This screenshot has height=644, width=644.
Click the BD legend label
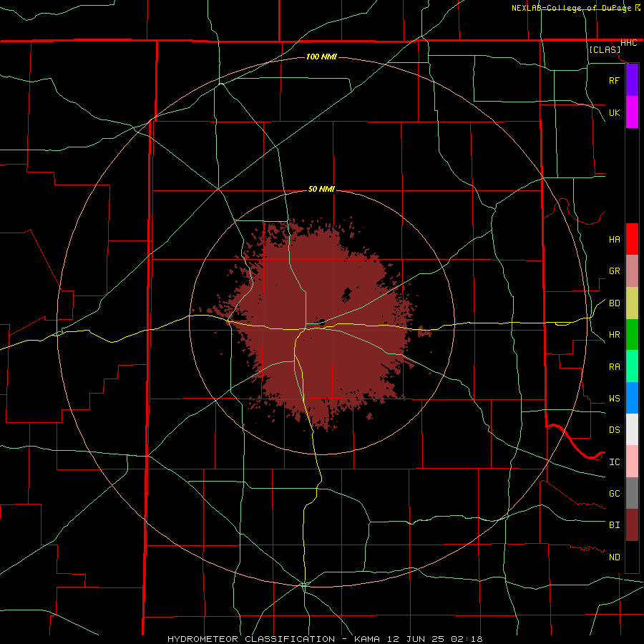coord(614,303)
